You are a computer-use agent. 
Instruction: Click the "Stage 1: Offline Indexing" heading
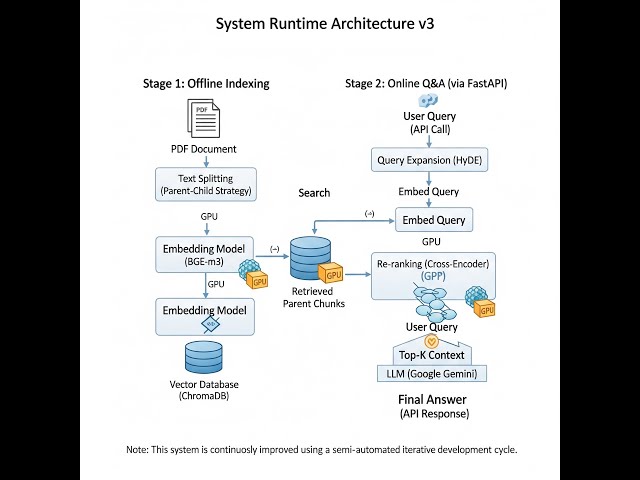[x=206, y=84]
